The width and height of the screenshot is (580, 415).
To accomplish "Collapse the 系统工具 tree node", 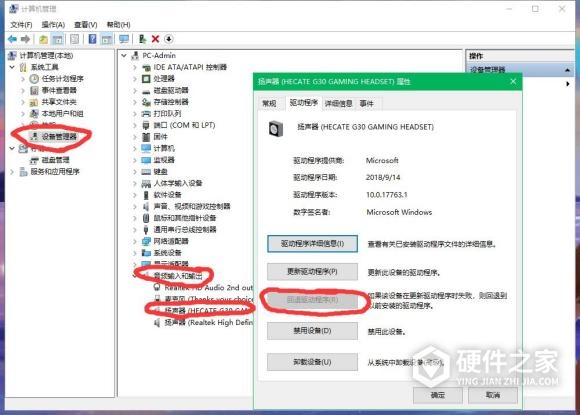I will point(12,67).
